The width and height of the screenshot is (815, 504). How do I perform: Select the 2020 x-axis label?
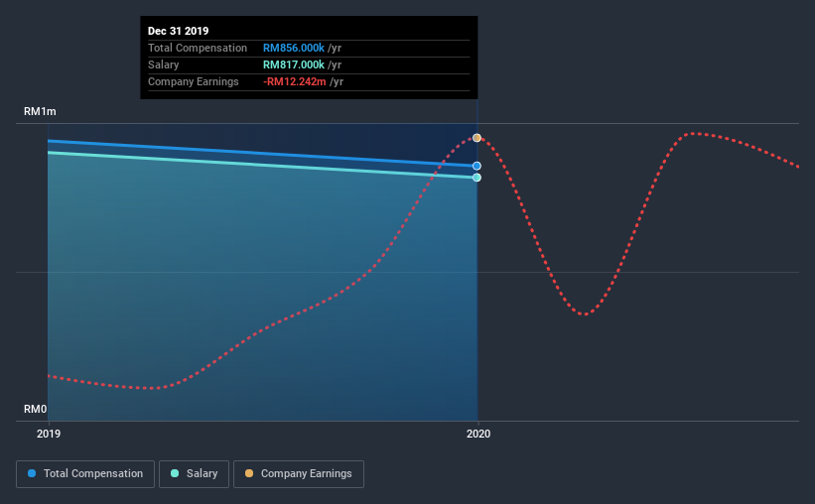point(478,434)
